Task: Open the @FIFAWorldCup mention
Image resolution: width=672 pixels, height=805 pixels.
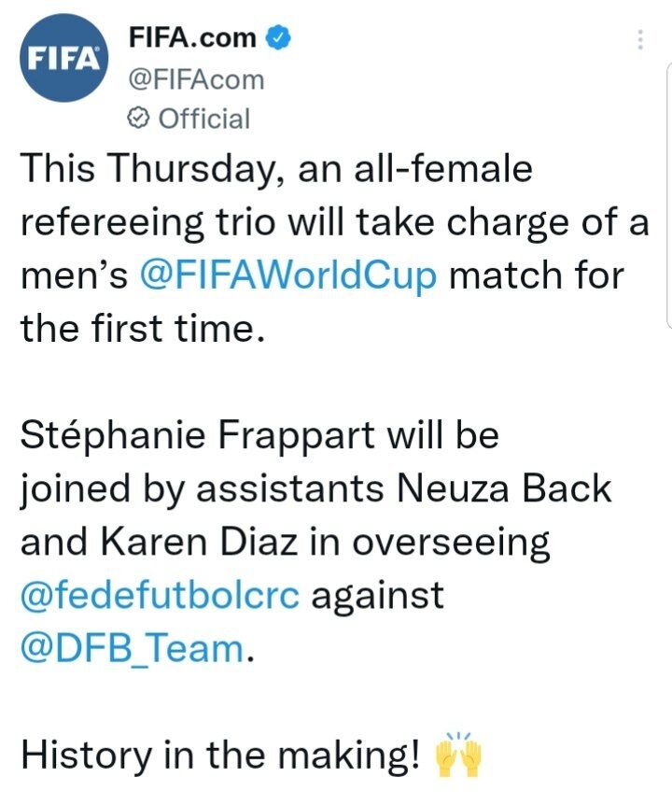Action: (x=287, y=278)
